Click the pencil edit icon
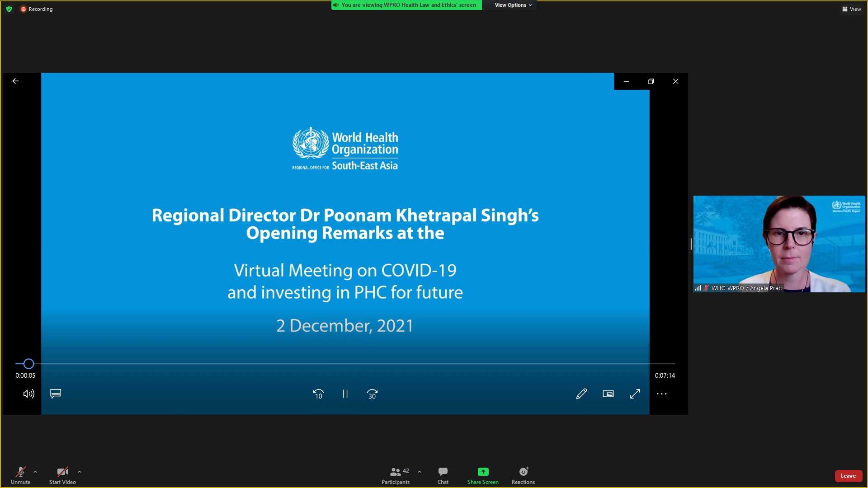868x488 pixels. pos(581,394)
